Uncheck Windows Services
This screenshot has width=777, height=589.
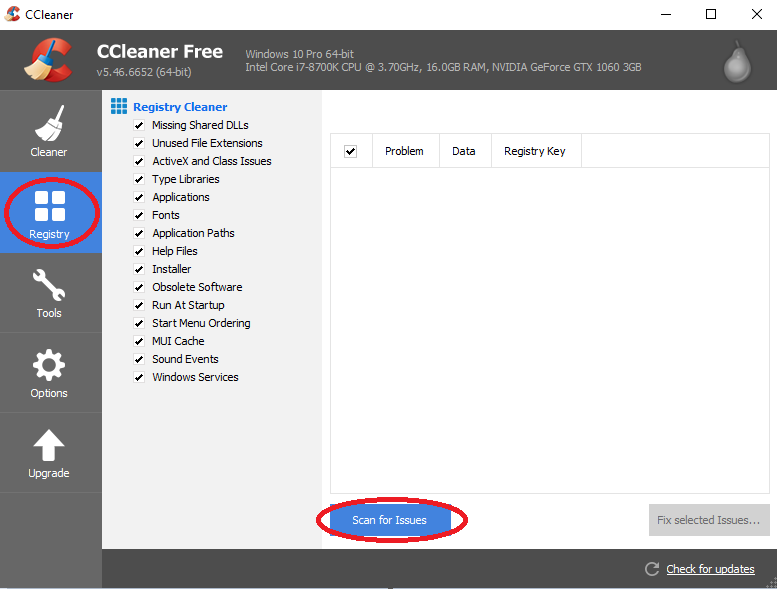(x=139, y=377)
